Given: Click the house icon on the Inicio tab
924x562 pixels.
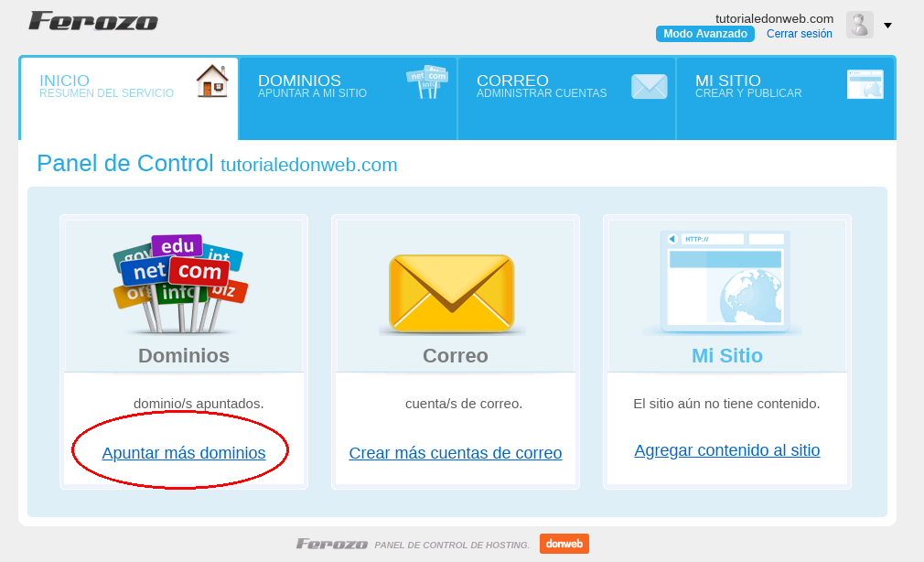Looking at the screenshot, I should click(x=212, y=81).
